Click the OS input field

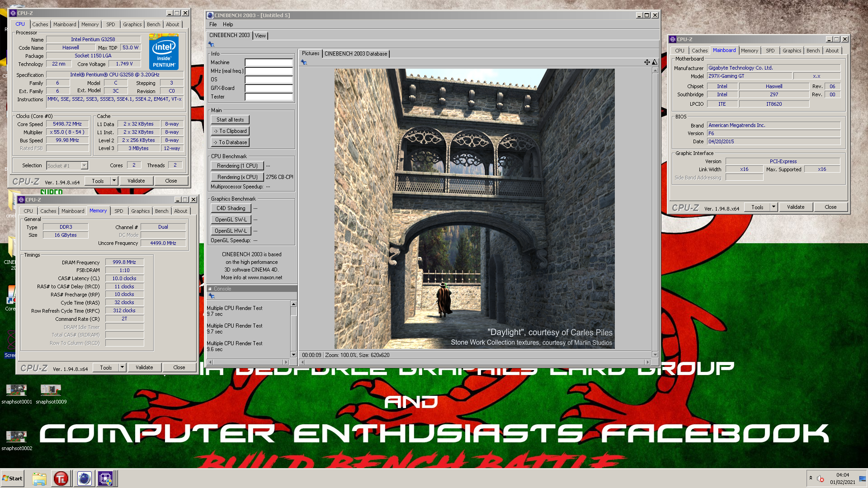(269, 80)
